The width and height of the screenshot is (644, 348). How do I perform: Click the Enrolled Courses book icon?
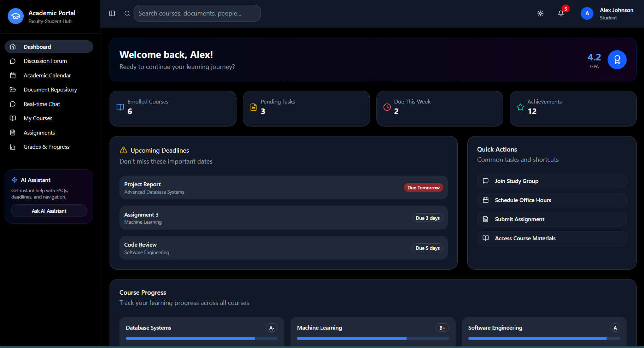point(120,107)
